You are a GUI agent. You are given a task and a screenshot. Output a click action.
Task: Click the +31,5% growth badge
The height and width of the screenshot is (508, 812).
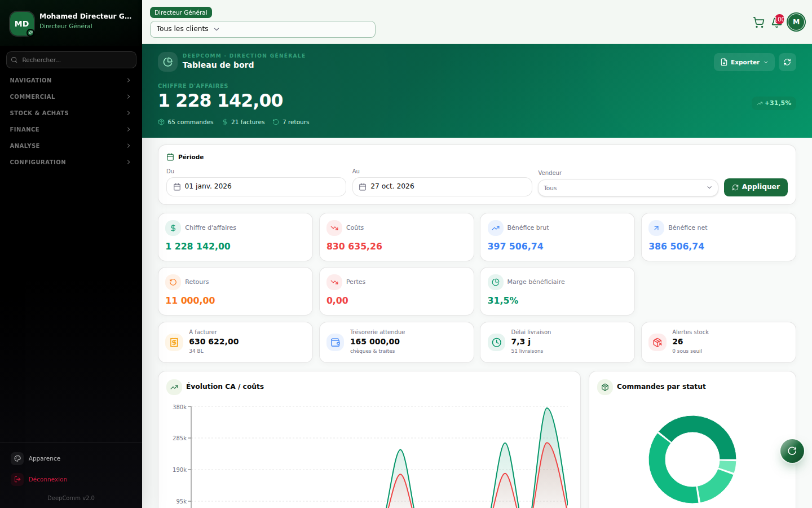[x=774, y=103]
